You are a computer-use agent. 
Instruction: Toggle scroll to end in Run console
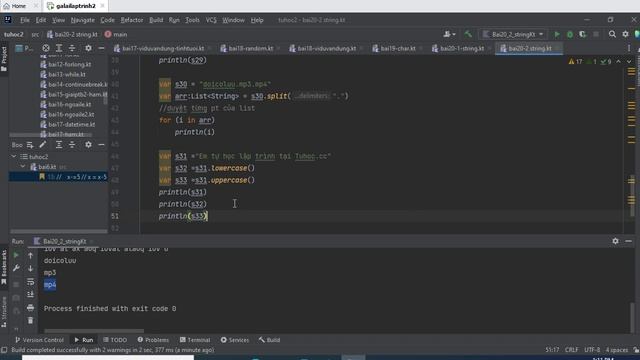(30, 294)
